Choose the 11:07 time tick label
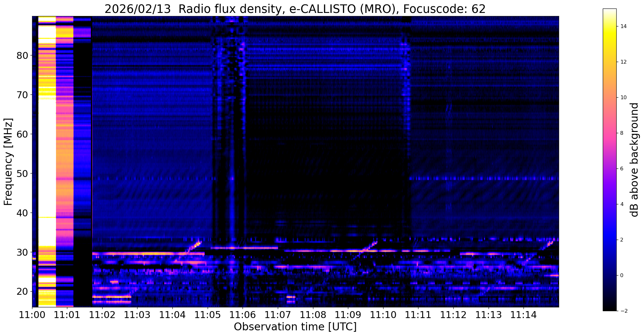 (x=278, y=315)
